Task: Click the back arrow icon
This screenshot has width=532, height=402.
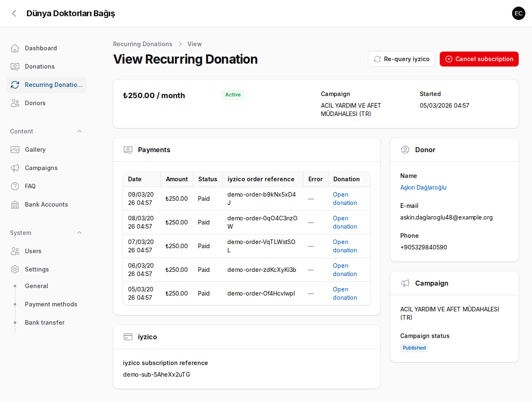Action: point(14,13)
